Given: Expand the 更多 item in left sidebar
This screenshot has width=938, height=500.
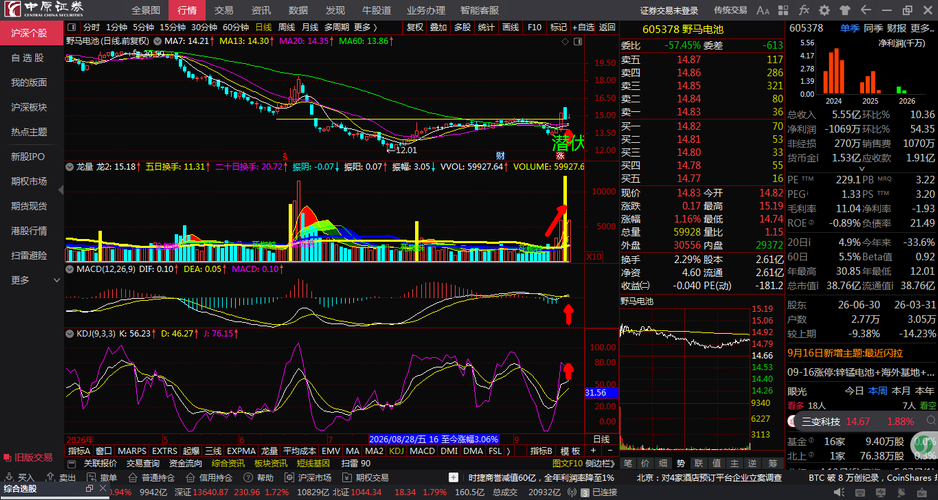Looking at the screenshot, I should coord(20,280).
